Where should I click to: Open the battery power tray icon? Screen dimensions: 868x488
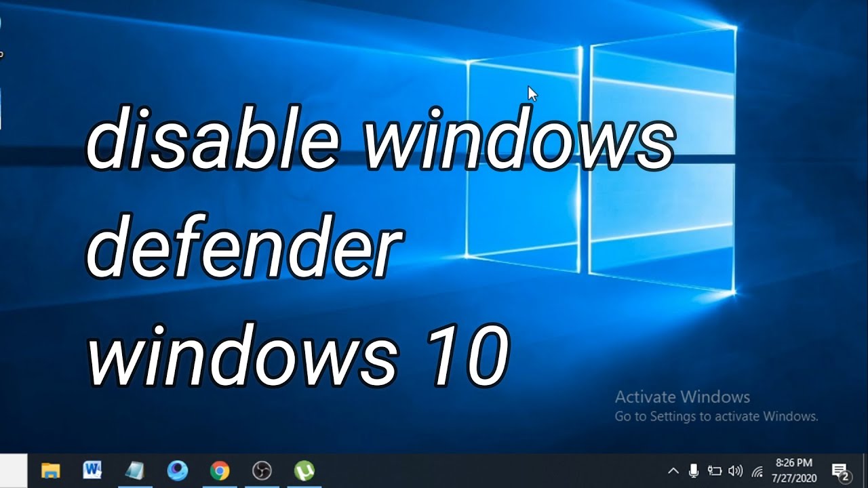coord(714,470)
